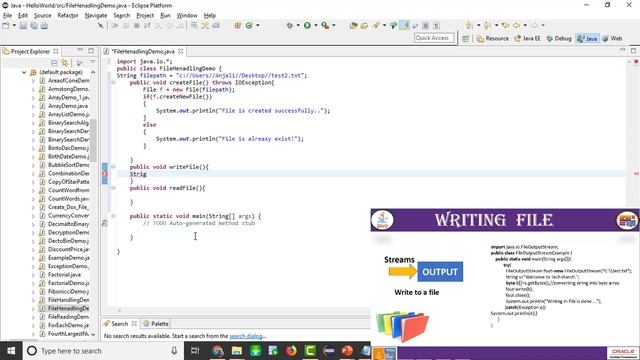
Task: Click the Quick Access field
Action: pos(434,38)
